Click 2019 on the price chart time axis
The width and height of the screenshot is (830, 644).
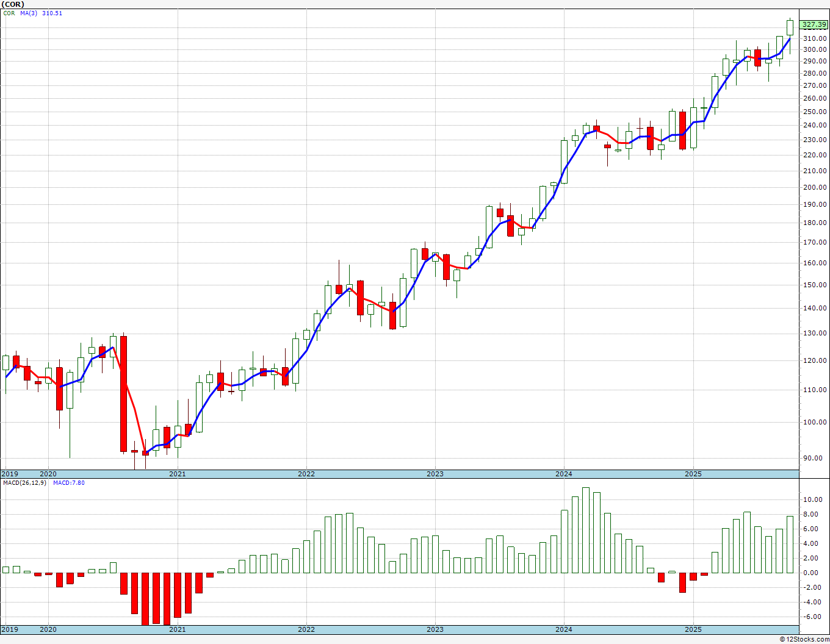point(9,474)
